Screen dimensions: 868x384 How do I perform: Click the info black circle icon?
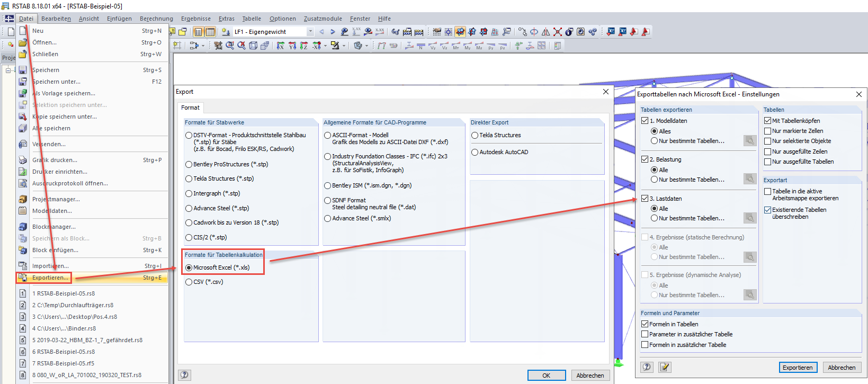(569, 32)
